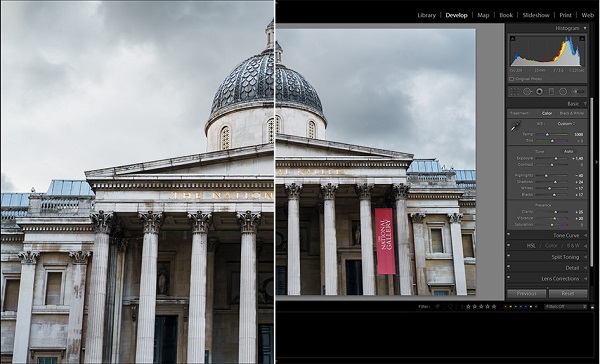This screenshot has width=600, height=364.
Task: Open the B&W tab in panel header
Action: tap(573, 246)
